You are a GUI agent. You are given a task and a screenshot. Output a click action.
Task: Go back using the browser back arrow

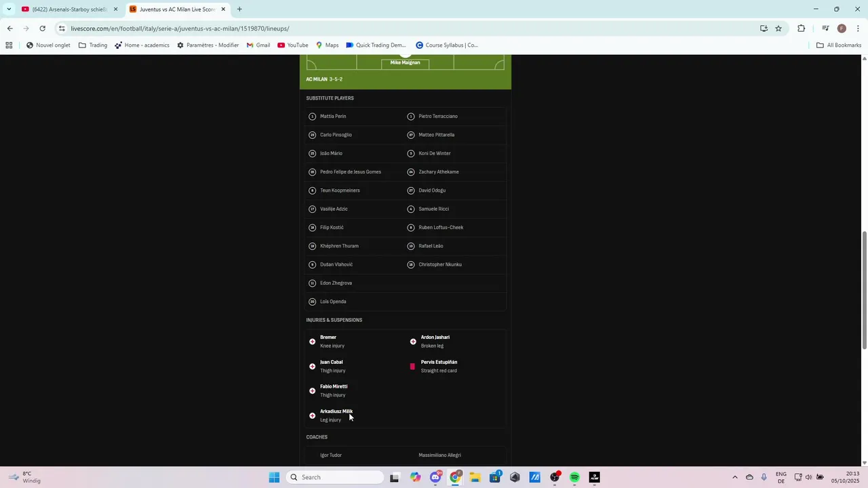point(9,28)
